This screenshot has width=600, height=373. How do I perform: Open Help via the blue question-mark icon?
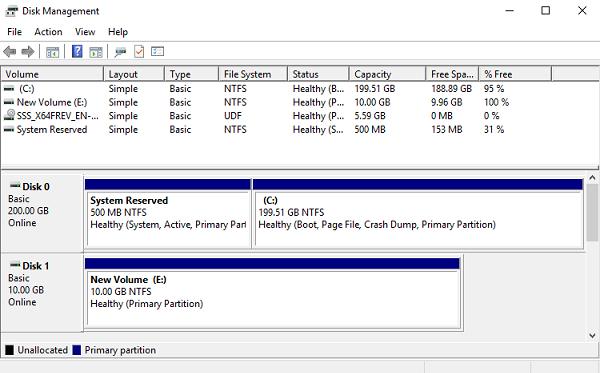coord(77,51)
